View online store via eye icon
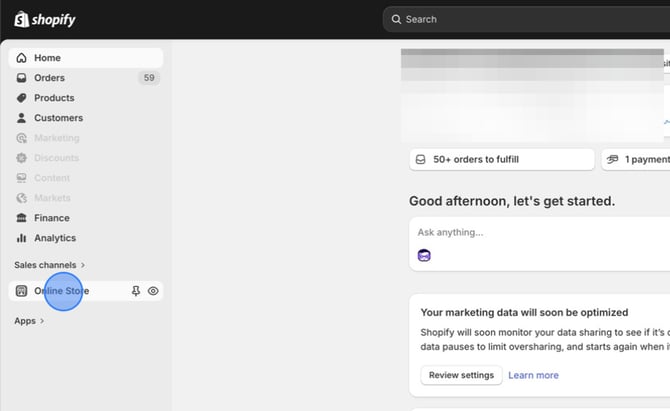Image resolution: width=670 pixels, height=411 pixels. tap(153, 291)
